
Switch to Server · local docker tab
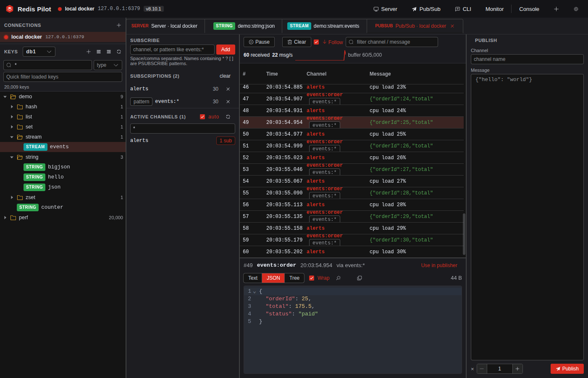pos(165,26)
